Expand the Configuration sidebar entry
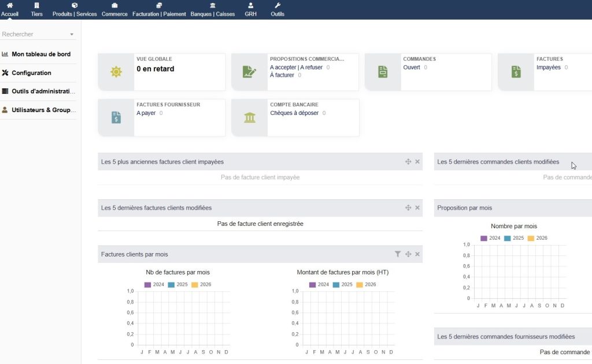The width and height of the screenshot is (592, 364). (31, 73)
